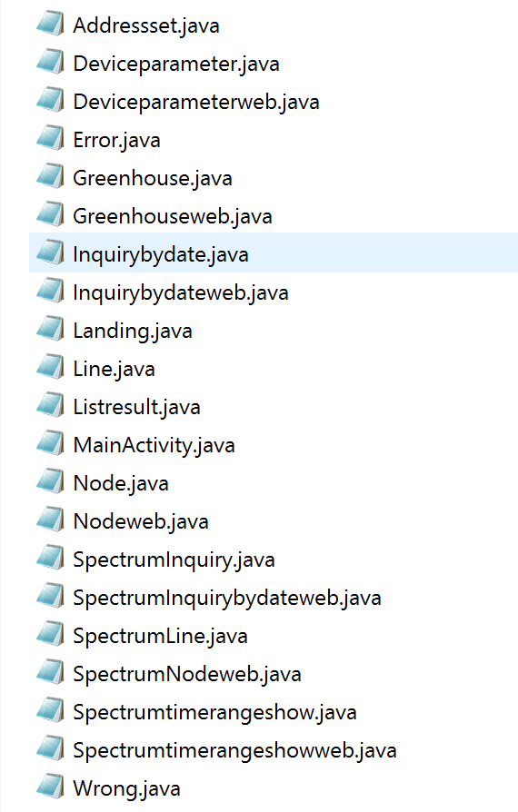Click the icon next to Greenhouseweb.java
Image resolution: width=518 pixels, height=812 pixels.
[51, 215]
